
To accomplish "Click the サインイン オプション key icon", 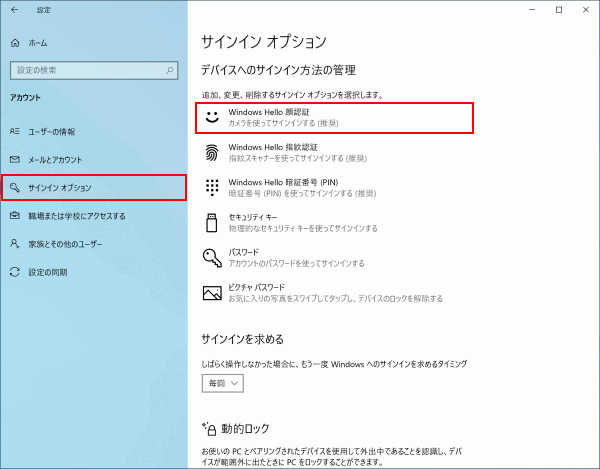I will 15,187.
